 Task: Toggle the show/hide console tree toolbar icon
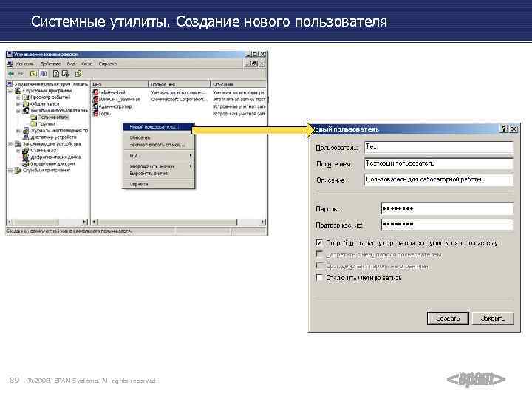pos(44,74)
